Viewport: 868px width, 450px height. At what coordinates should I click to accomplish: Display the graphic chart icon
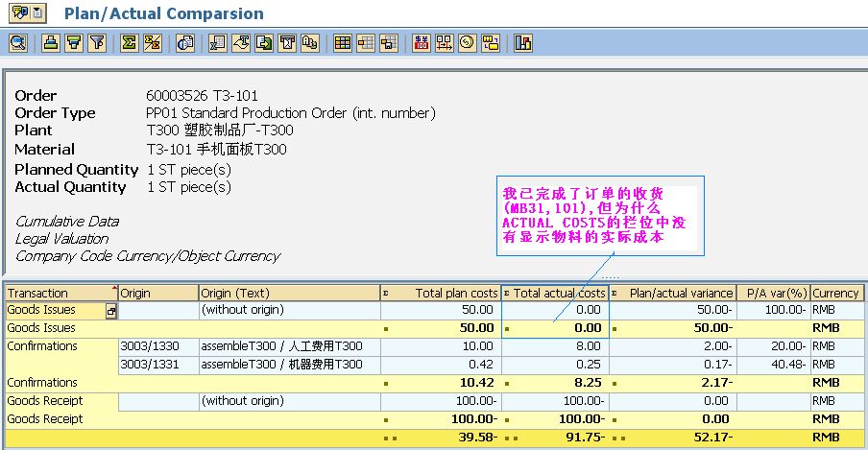click(523, 42)
